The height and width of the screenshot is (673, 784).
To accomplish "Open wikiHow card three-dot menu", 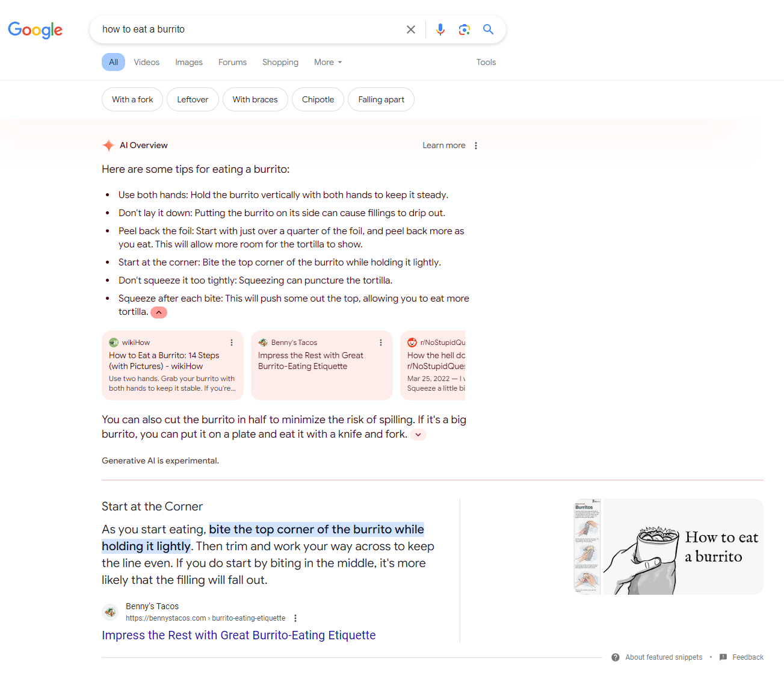I will (232, 343).
